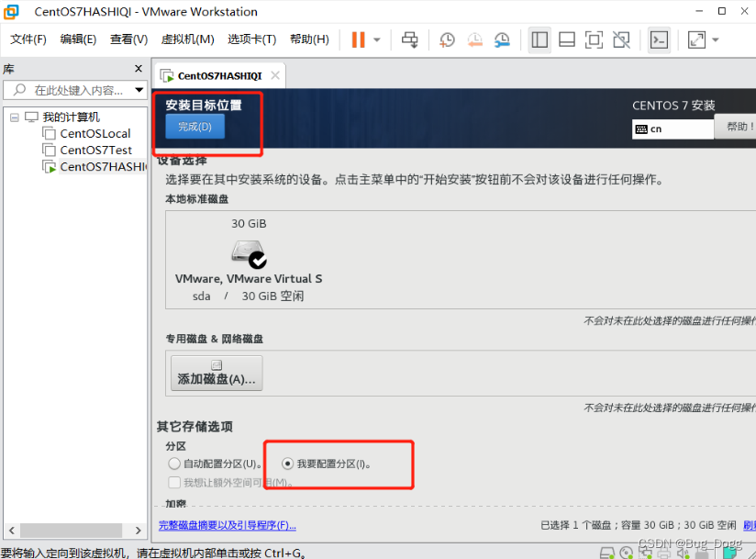756x559 pixels.
Task: Open the 帮助(H) menu
Action: (309, 39)
